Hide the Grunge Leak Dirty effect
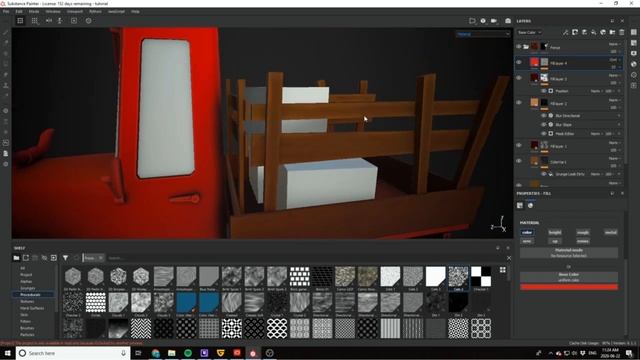This screenshot has height=360, width=640. pyautogui.click(x=544, y=174)
